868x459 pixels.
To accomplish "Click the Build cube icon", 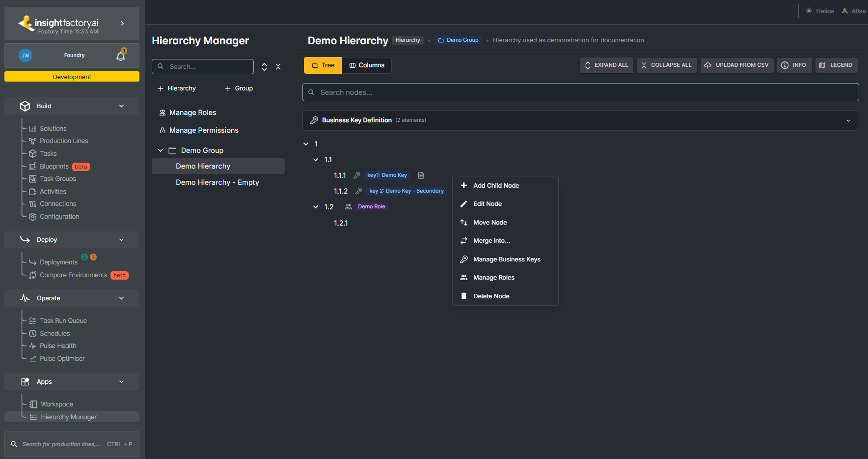I will [25, 106].
